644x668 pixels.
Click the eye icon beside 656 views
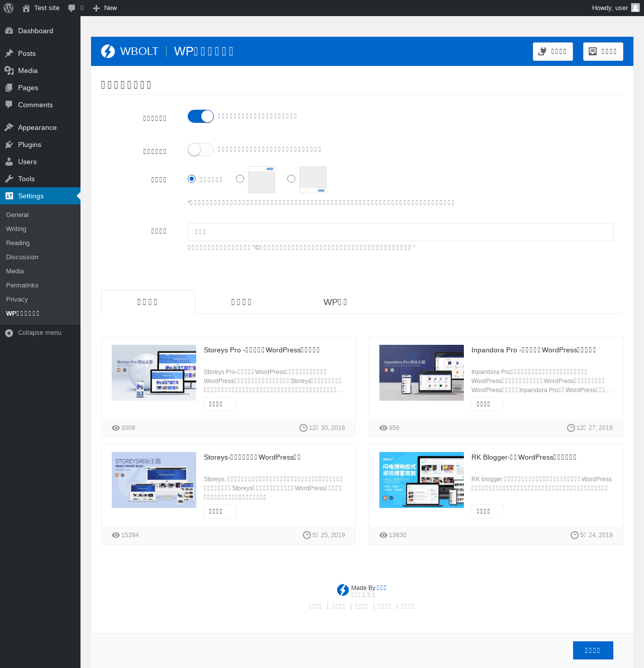pyautogui.click(x=383, y=428)
